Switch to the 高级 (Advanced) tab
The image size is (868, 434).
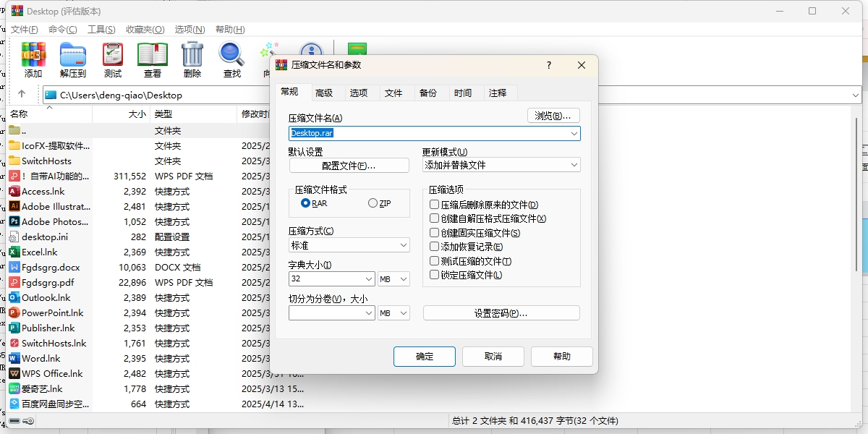325,92
